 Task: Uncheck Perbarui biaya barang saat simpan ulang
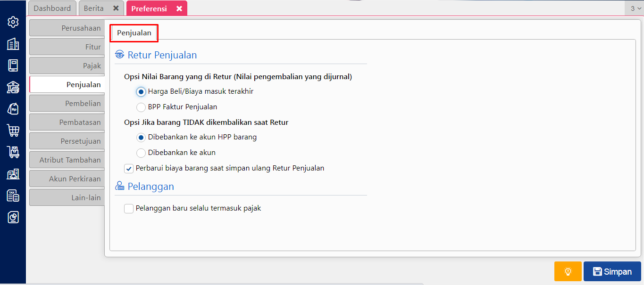click(x=129, y=168)
